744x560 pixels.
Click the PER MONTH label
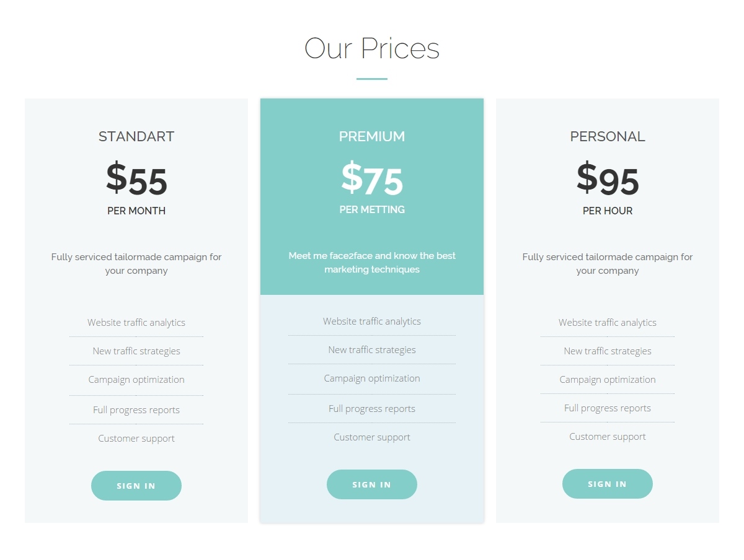136,211
